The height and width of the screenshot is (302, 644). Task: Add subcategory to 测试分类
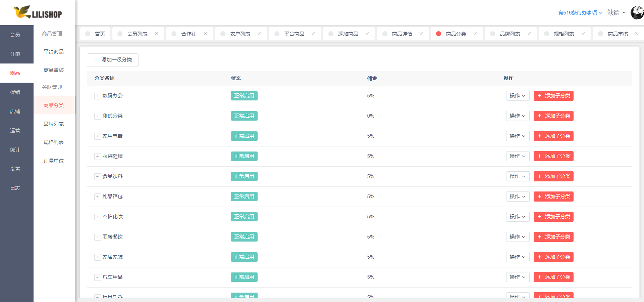(553, 116)
